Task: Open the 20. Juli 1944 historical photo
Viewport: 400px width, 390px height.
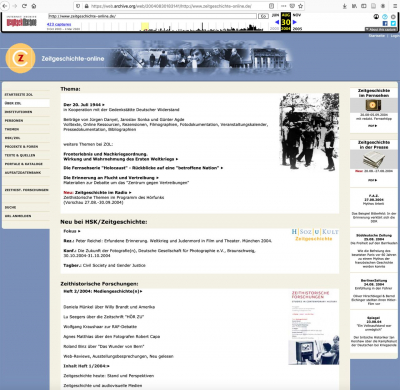Action: [x=309, y=132]
